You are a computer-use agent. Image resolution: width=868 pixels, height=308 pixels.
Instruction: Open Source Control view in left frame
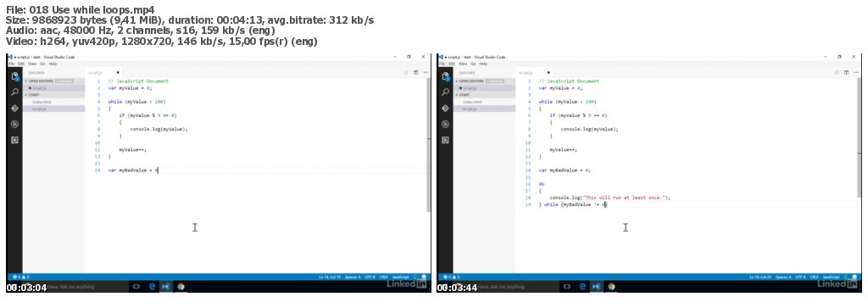click(15, 108)
